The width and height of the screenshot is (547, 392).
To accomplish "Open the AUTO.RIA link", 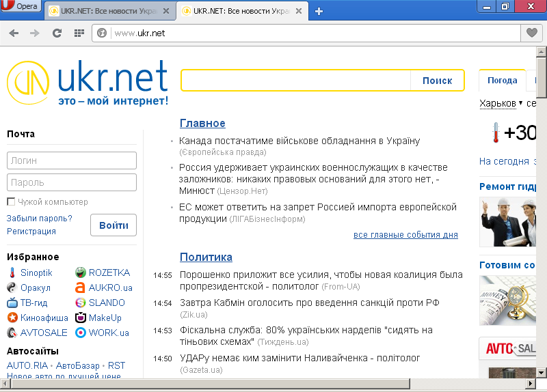I will coord(27,365).
